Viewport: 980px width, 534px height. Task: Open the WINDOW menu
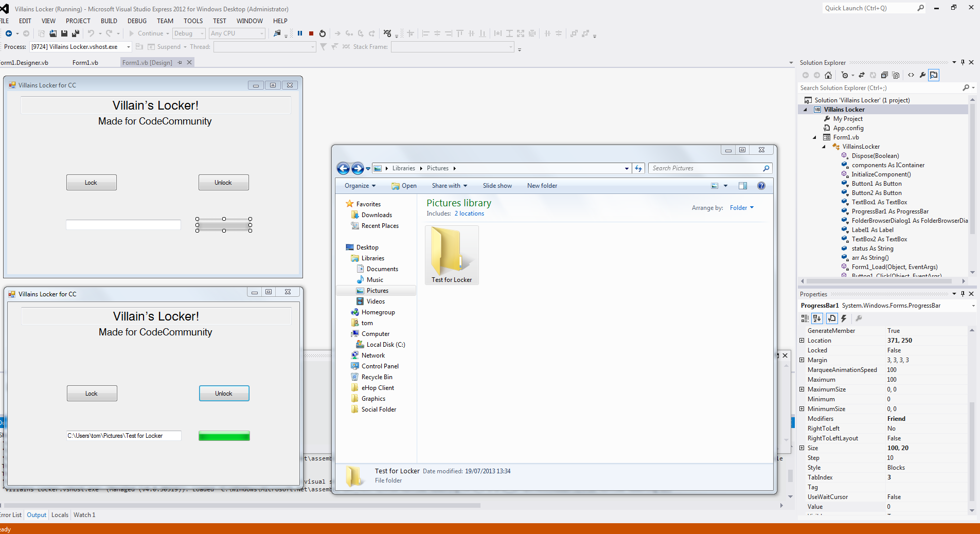pos(250,21)
